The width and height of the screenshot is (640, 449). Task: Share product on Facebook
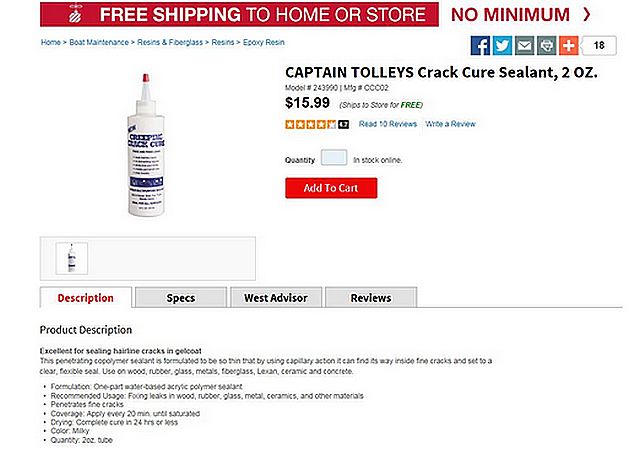[480, 45]
